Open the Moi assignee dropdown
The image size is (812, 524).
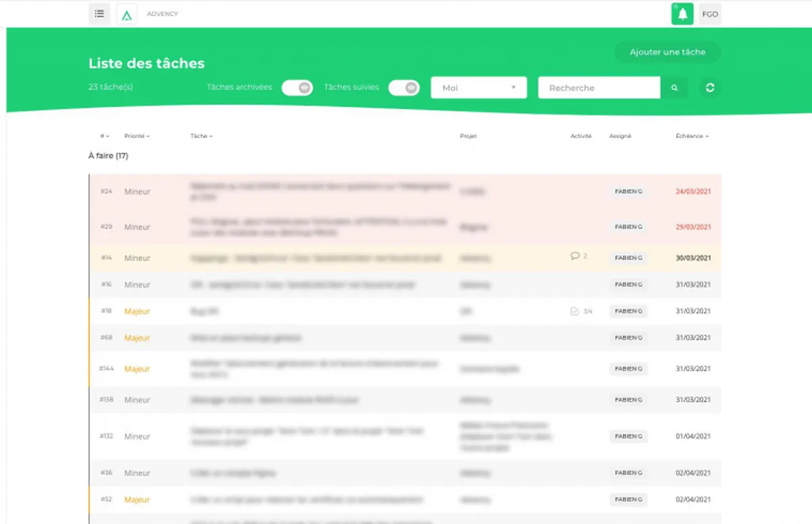pyautogui.click(x=478, y=88)
